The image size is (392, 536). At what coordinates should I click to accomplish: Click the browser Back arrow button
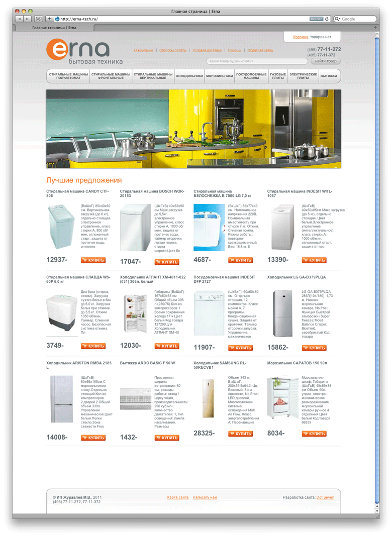pyautogui.click(x=19, y=19)
